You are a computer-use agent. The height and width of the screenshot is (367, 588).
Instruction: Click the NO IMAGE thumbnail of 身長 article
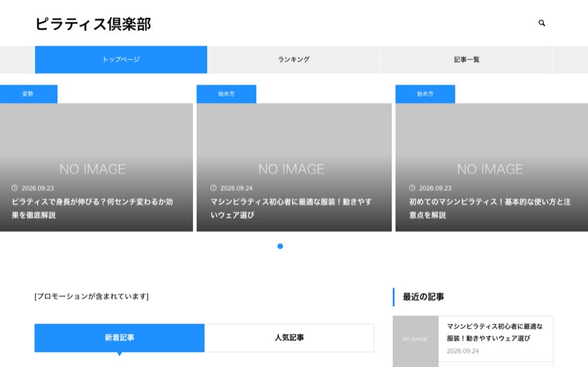[96, 167]
